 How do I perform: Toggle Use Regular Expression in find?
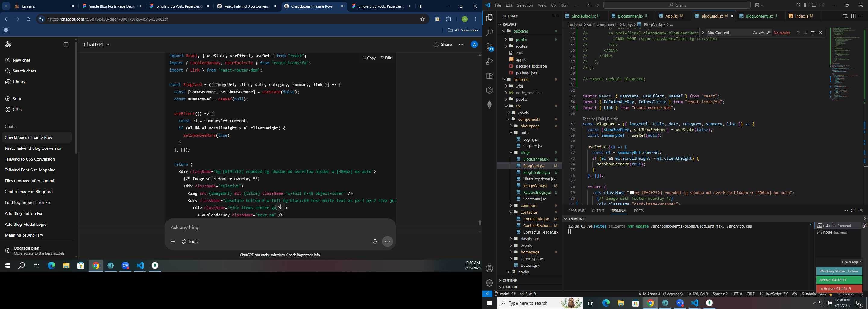coord(769,33)
